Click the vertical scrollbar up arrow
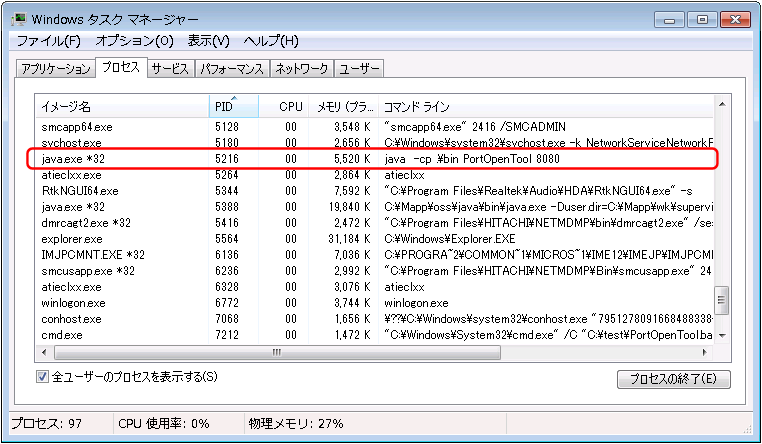This screenshot has width=762, height=444. click(722, 104)
